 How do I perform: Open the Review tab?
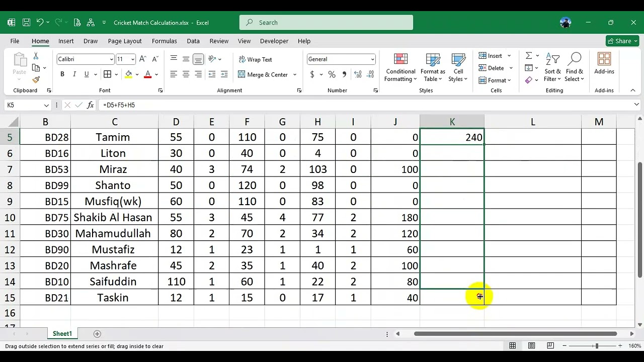219,41
